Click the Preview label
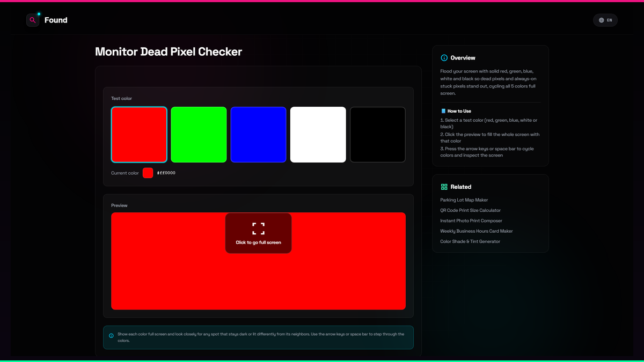The height and width of the screenshot is (362, 644). [119, 205]
